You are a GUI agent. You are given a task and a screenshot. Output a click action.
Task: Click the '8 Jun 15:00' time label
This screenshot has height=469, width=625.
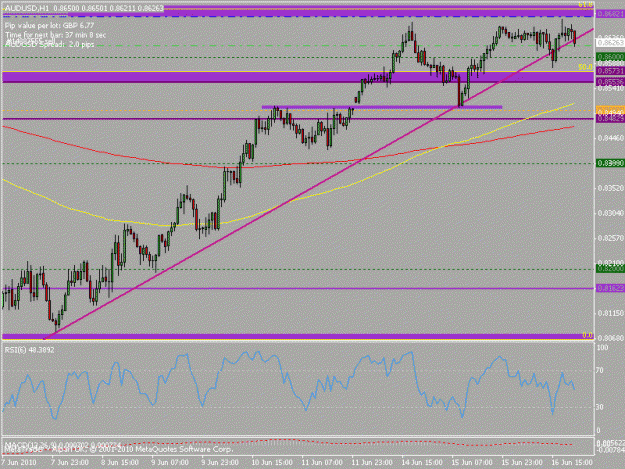[x=120, y=462]
